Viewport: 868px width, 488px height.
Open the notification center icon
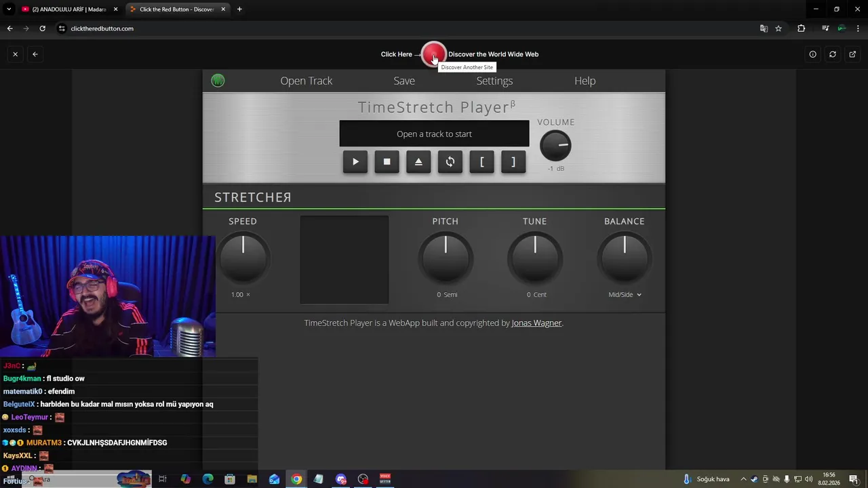coord(854,479)
